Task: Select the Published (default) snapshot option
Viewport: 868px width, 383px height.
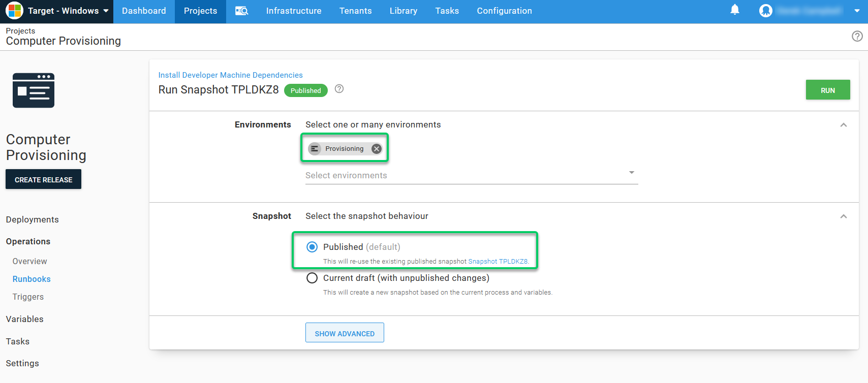Action: tap(312, 247)
